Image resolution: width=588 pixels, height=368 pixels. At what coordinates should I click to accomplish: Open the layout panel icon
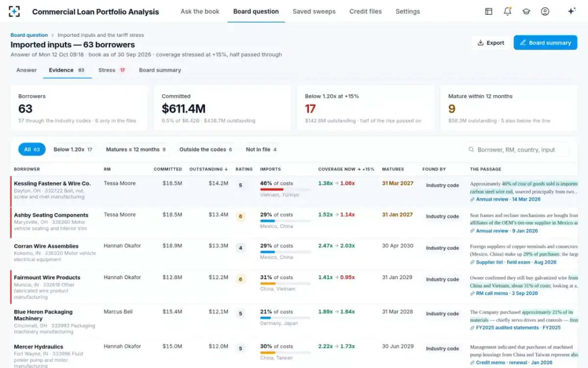489,11
